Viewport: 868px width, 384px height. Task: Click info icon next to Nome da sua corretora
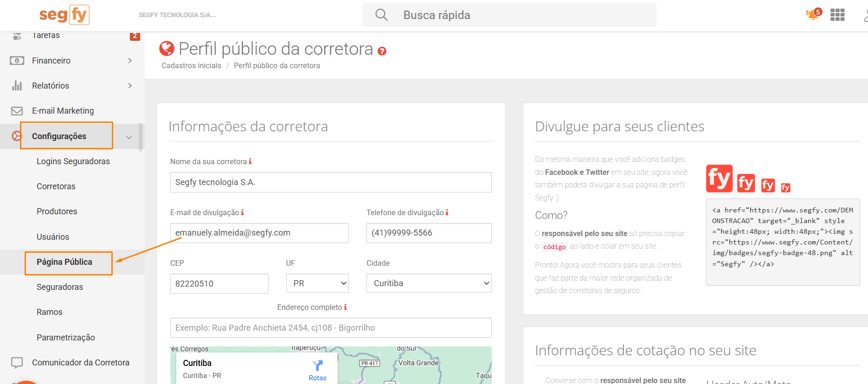pos(250,161)
